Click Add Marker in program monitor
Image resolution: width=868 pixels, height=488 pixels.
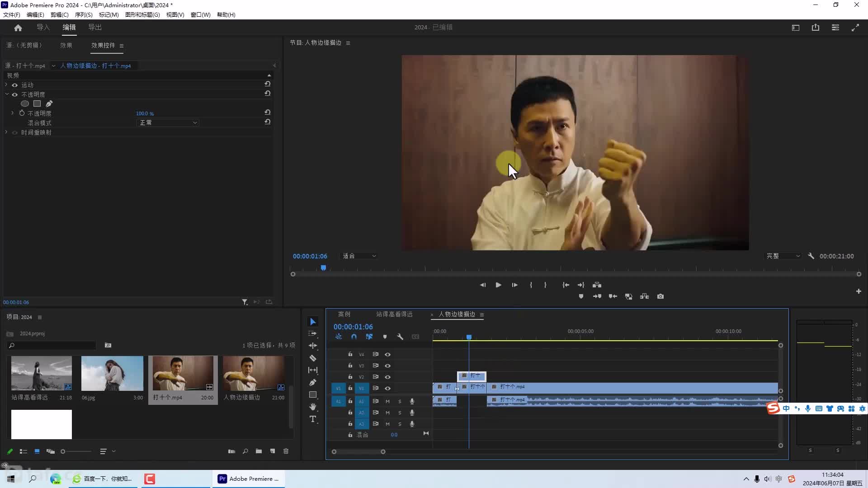[x=581, y=296]
